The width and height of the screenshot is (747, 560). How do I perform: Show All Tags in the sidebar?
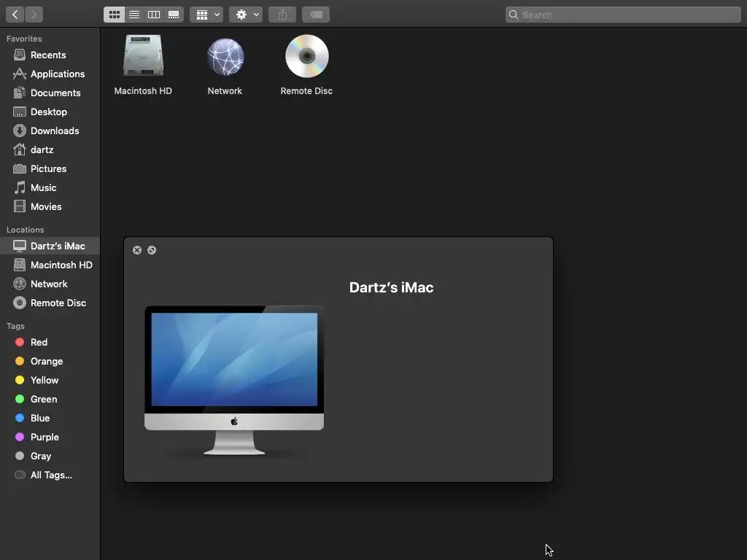tap(50, 475)
